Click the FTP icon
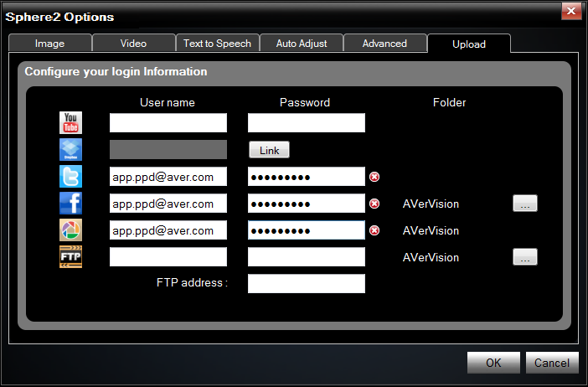Image resolution: width=588 pixels, height=387 pixels. click(70, 257)
